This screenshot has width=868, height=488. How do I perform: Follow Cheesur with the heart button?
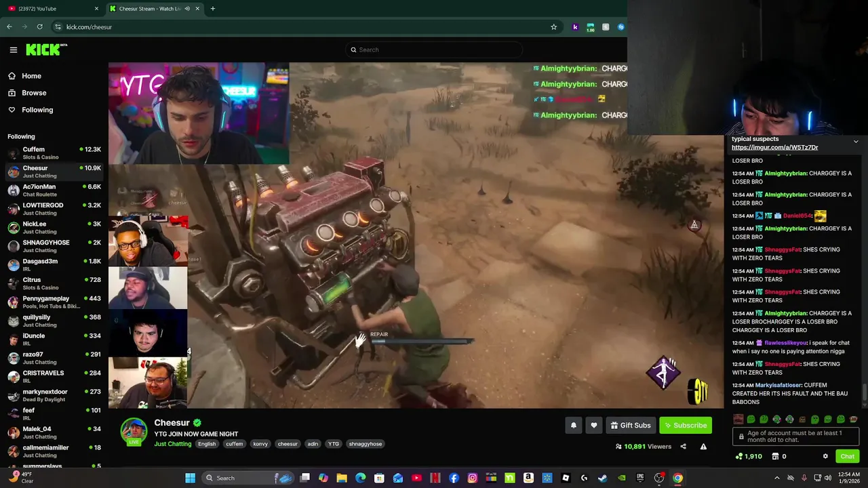click(x=594, y=425)
